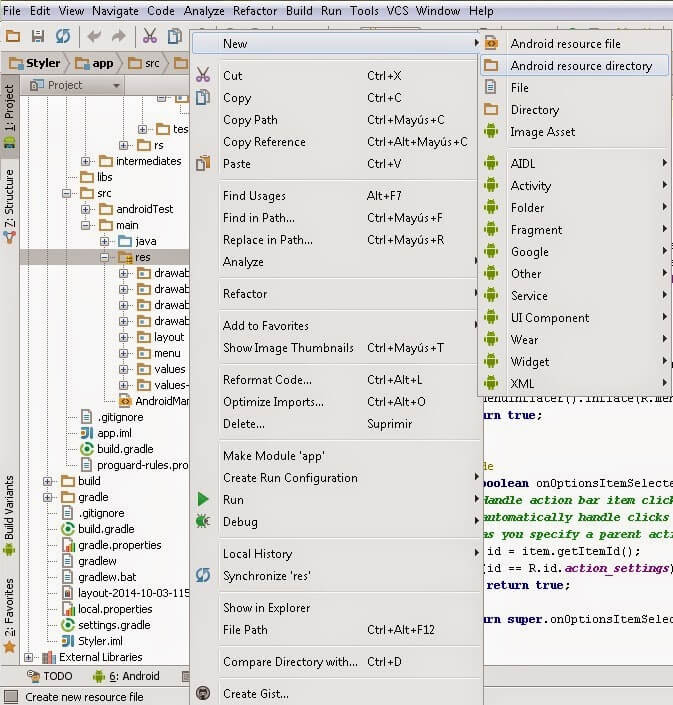Image resolution: width=673 pixels, height=705 pixels.
Task: Expand the java folder node
Action: 104,241
